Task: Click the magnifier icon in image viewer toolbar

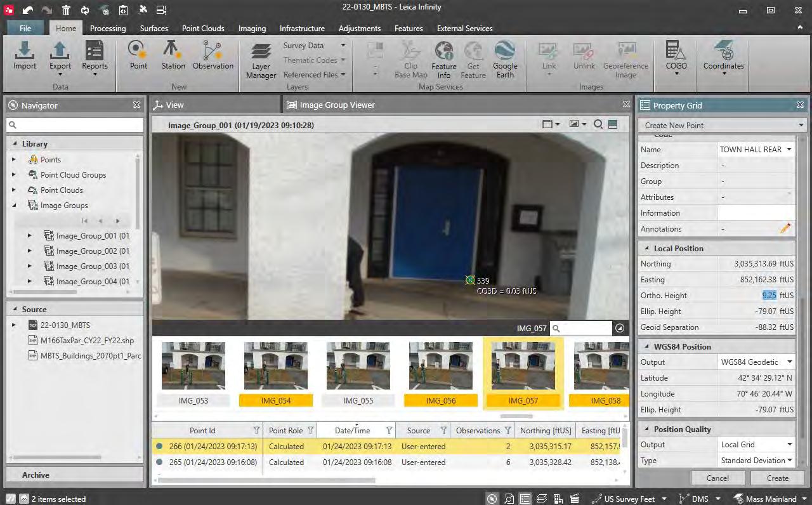Action: click(598, 125)
